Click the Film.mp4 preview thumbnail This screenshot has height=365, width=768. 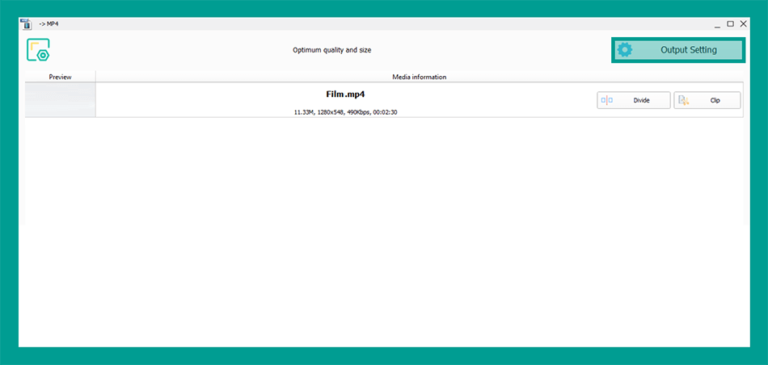click(60, 100)
